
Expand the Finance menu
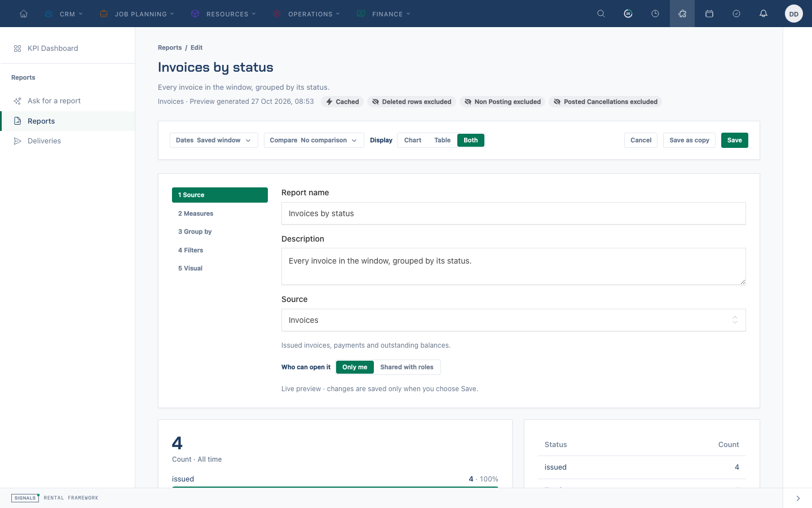coord(384,14)
